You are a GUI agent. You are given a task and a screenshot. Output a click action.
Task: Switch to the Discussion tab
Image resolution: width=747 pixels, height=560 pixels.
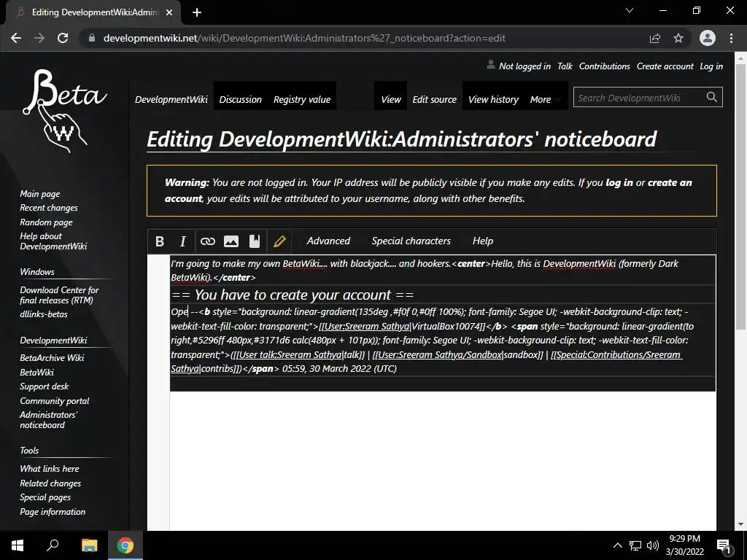point(240,99)
